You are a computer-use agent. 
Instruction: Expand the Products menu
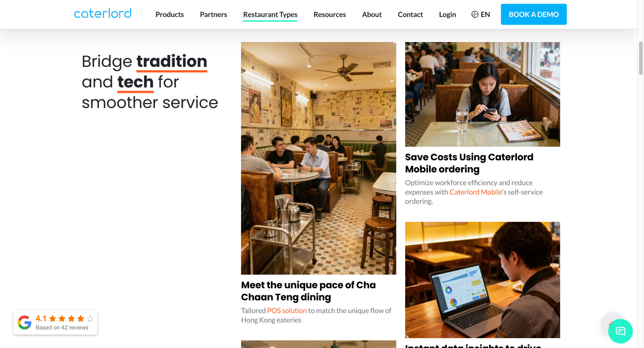pyautogui.click(x=170, y=14)
